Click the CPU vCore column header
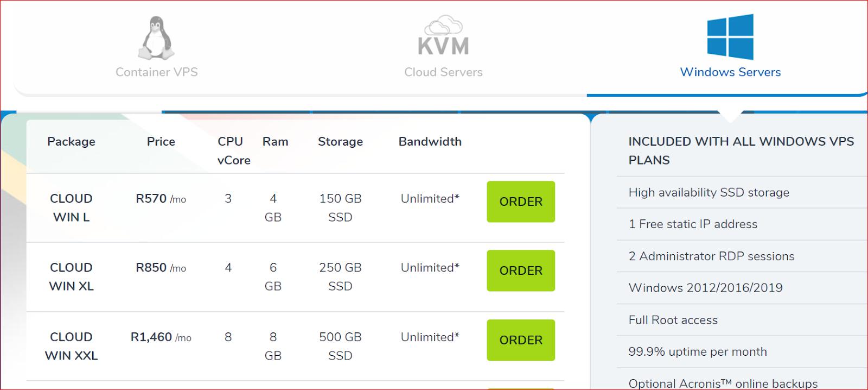Image resolution: width=868 pixels, height=390 pixels. pos(234,151)
